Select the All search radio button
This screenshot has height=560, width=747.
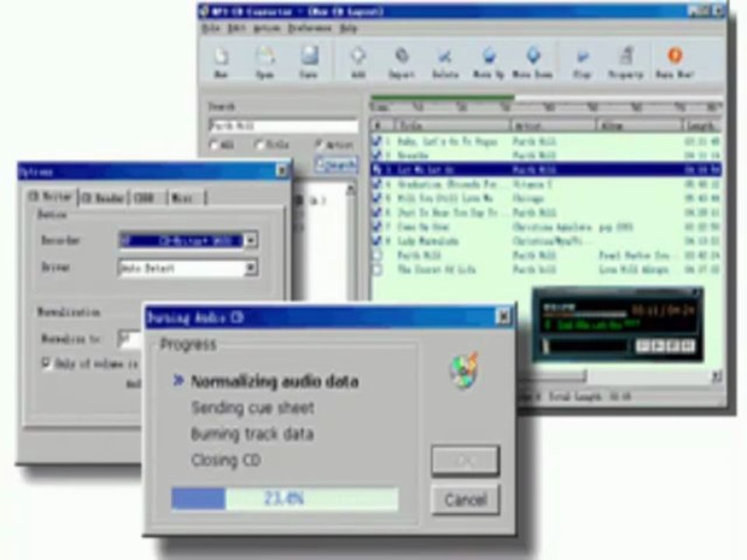tap(214, 145)
